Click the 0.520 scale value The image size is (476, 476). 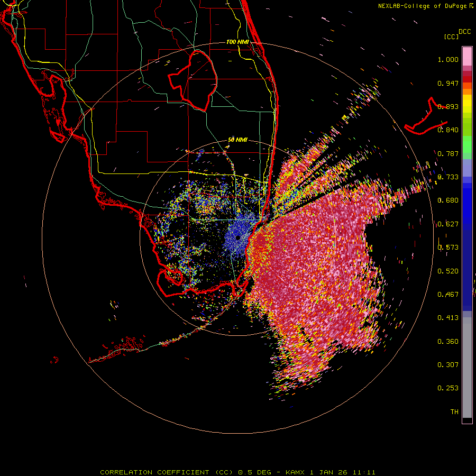pyautogui.click(x=448, y=271)
